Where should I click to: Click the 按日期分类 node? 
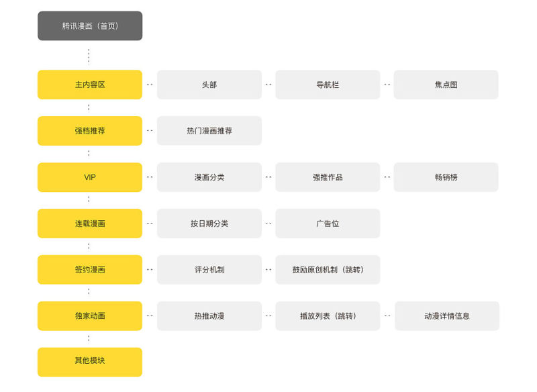[x=209, y=224]
